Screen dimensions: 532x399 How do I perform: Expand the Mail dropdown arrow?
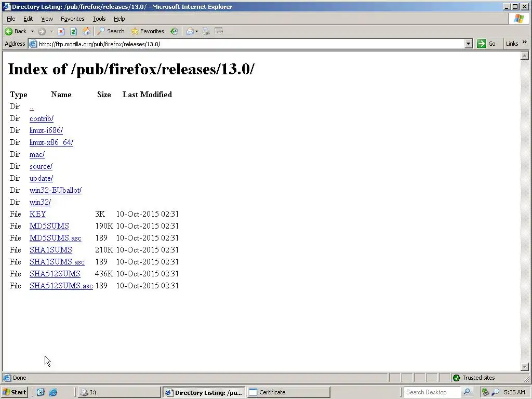(x=196, y=32)
